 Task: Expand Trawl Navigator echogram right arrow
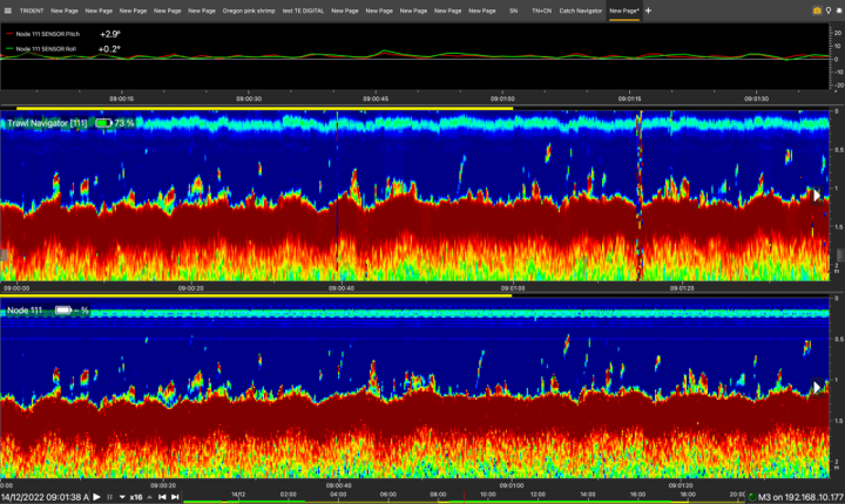(x=816, y=195)
